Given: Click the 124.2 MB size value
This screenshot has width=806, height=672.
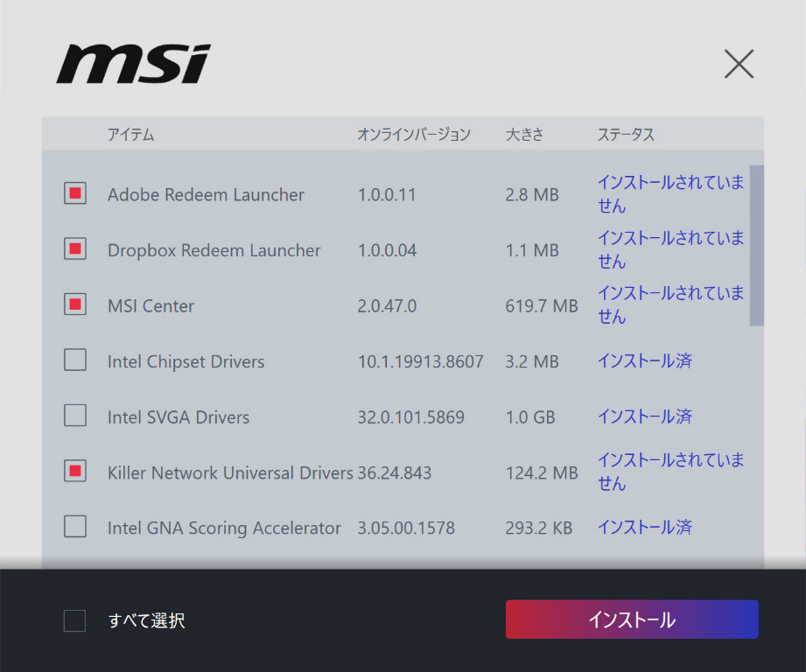Looking at the screenshot, I should pyautogui.click(x=542, y=472).
